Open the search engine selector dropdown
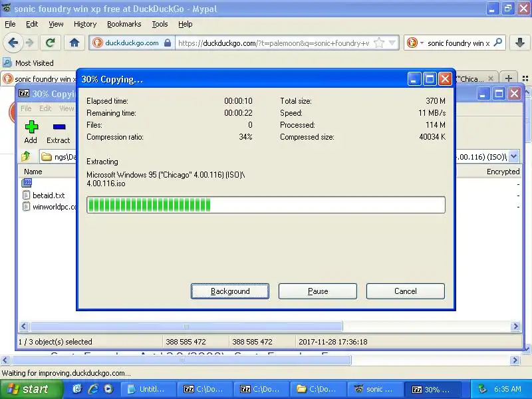Image resolution: width=532 pixels, height=399 pixels. 422,43
